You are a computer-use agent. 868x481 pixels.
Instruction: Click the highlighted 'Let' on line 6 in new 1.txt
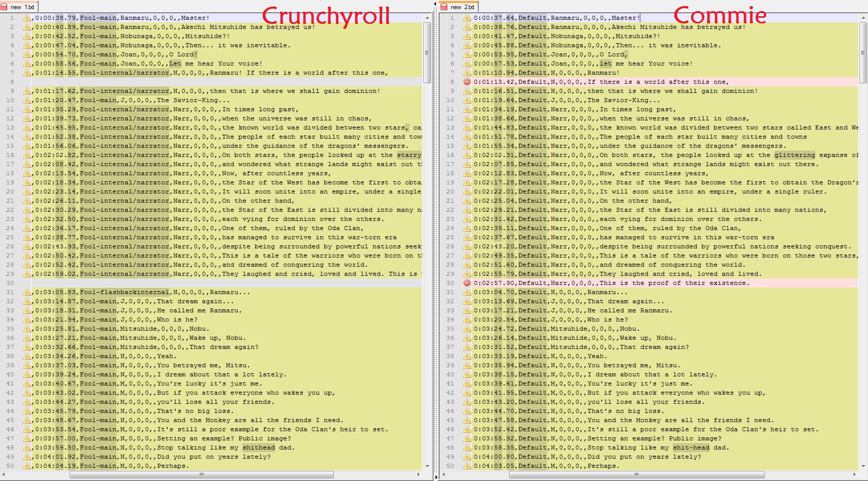(175, 63)
